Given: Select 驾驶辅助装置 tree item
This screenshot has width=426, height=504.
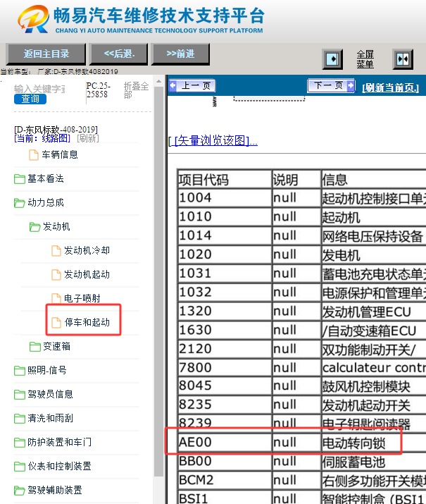Looking at the screenshot, I should 55,490.
